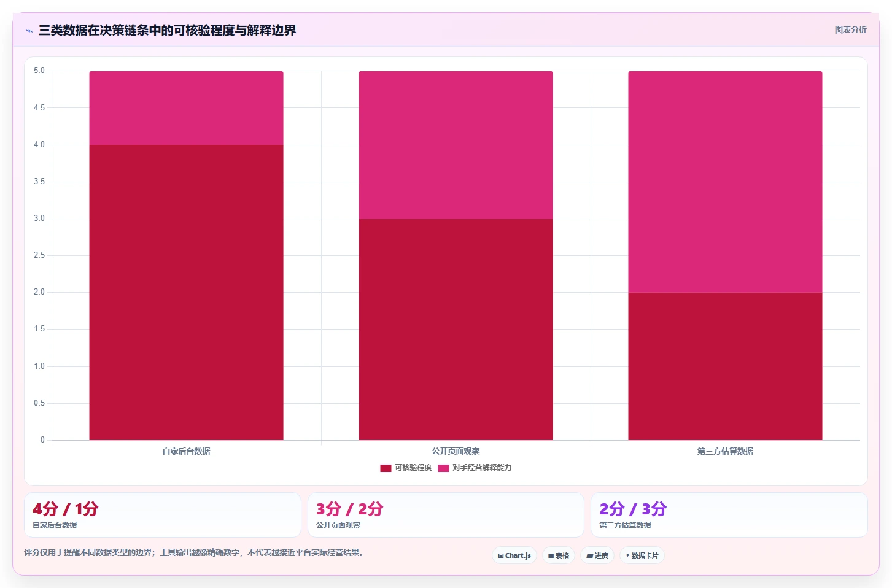Select the 公开页面观察 pink bar segment
This screenshot has height=588, width=892.
click(x=456, y=145)
